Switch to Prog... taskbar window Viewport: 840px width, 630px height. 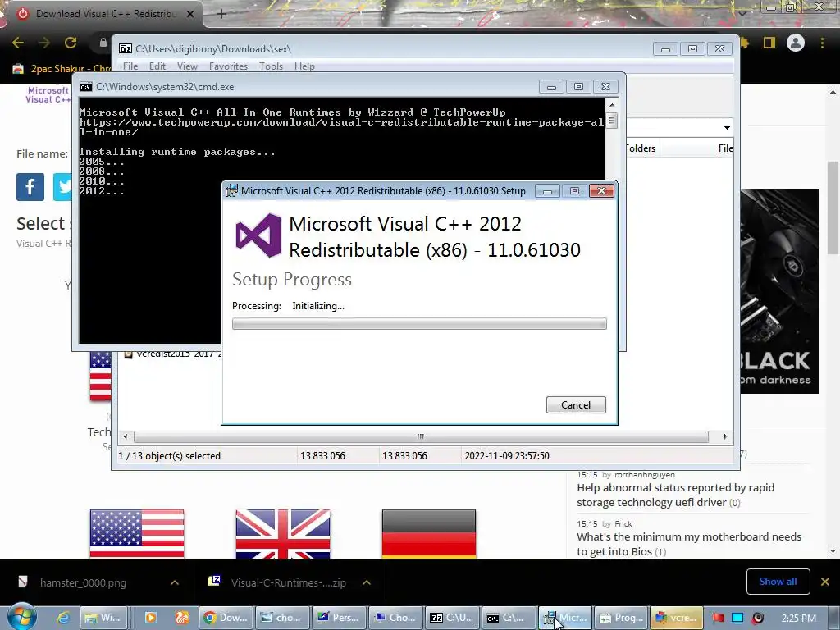coord(622,618)
